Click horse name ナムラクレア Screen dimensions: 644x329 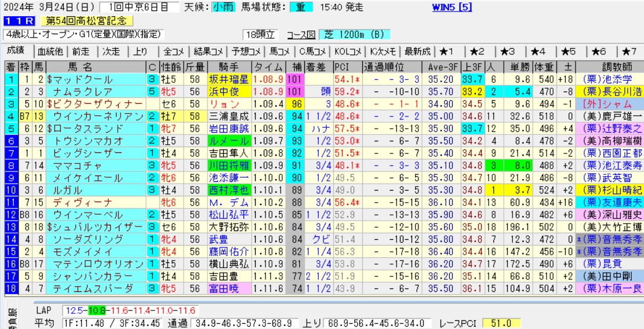80,91
